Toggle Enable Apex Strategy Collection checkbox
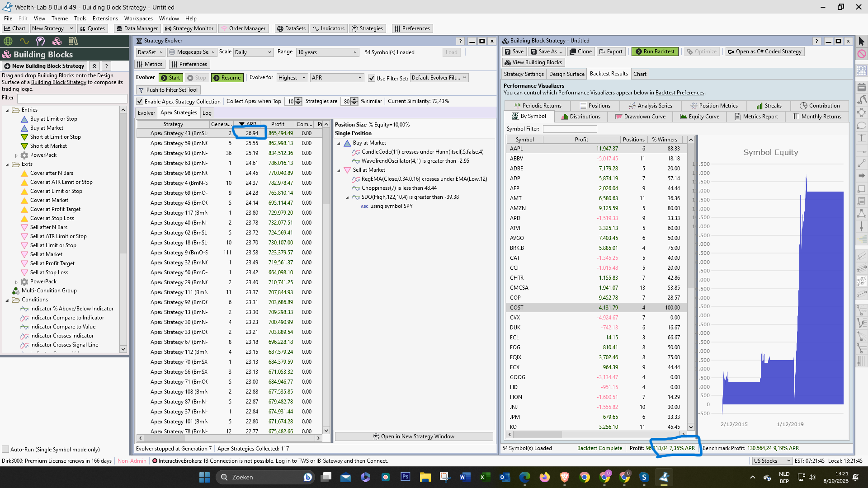Image resolution: width=868 pixels, height=488 pixels. pos(140,101)
